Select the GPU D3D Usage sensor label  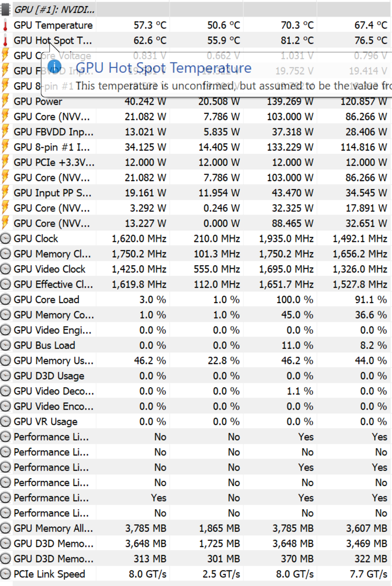click(49, 376)
